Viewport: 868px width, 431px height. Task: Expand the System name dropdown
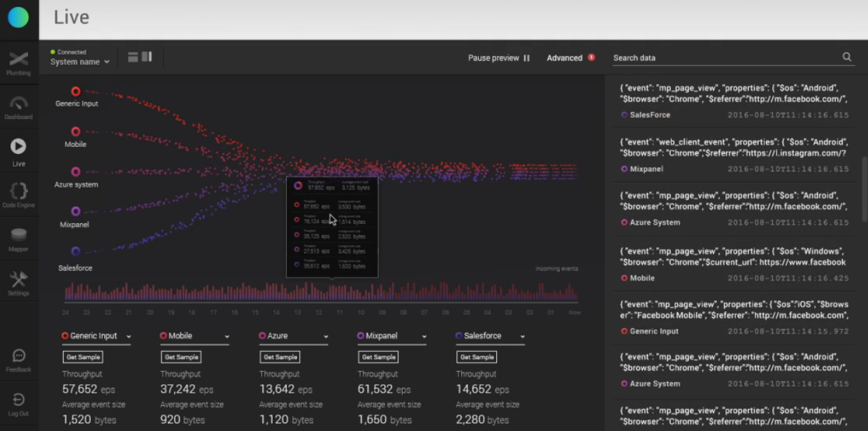point(80,62)
